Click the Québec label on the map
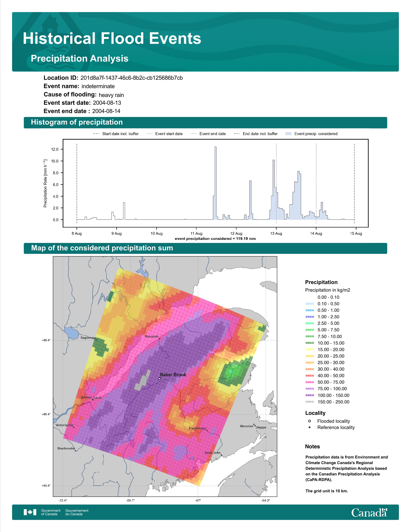 tap(86, 397)
